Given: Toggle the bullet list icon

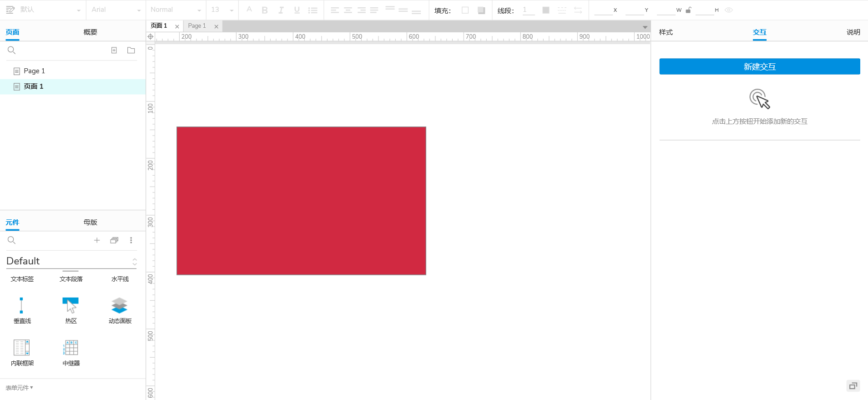Looking at the screenshot, I should [x=313, y=10].
